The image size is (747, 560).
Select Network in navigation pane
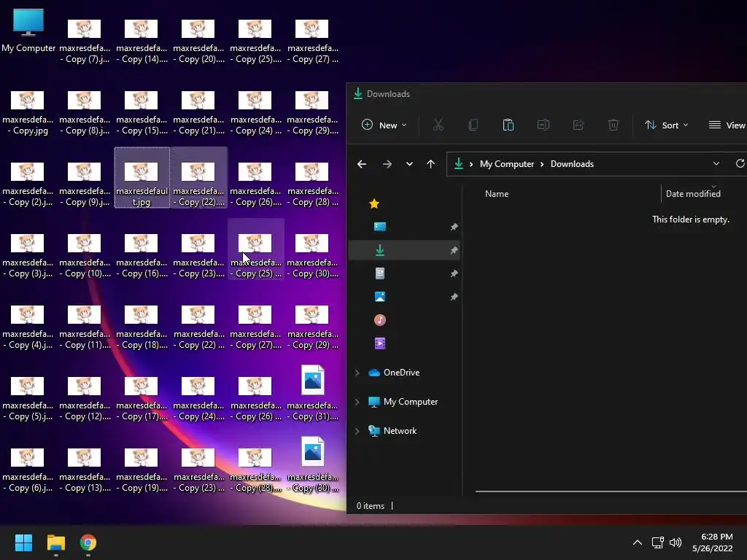(x=392, y=431)
